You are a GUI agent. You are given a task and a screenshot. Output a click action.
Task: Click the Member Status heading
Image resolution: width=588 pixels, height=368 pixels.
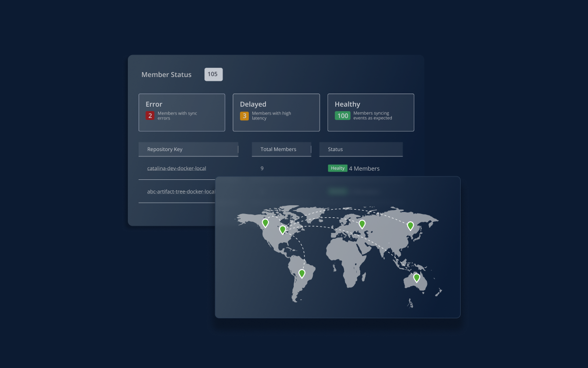coord(166,75)
